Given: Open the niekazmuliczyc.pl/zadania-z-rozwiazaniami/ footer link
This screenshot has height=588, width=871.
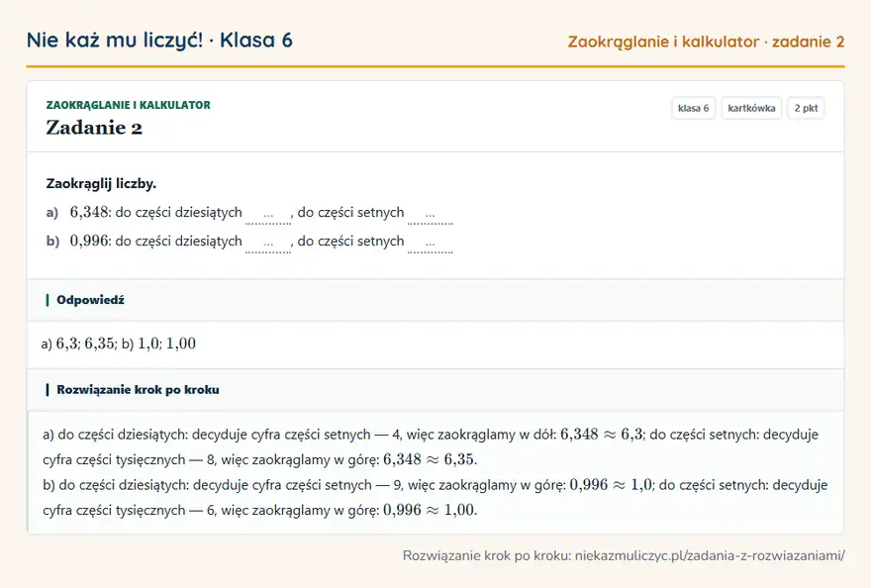Looking at the screenshot, I should [710, 555].
